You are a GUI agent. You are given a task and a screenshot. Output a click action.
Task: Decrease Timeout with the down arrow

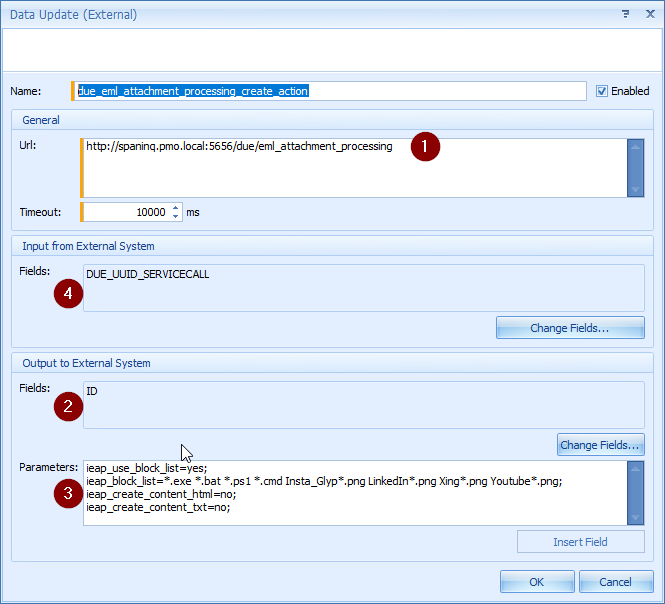coord(176,217)
